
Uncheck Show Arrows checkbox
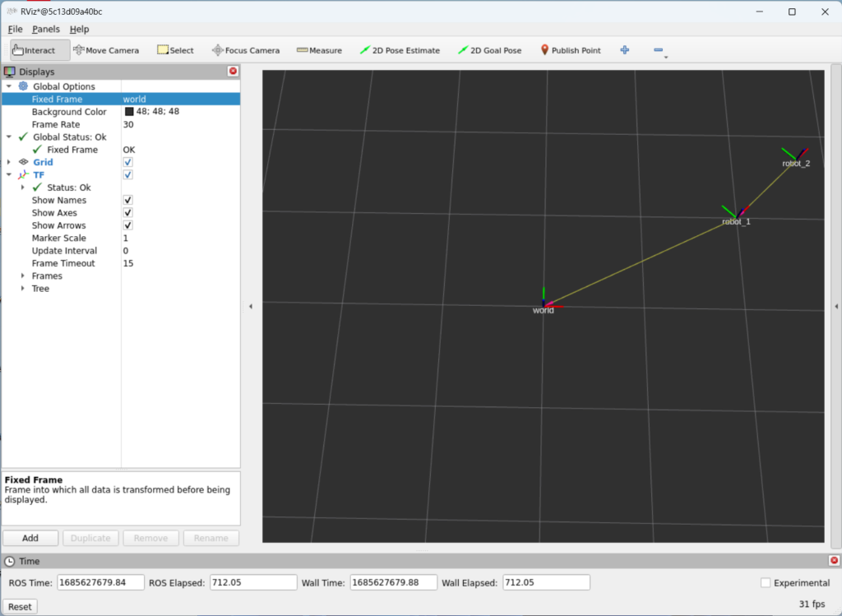(x=127, y=225)
